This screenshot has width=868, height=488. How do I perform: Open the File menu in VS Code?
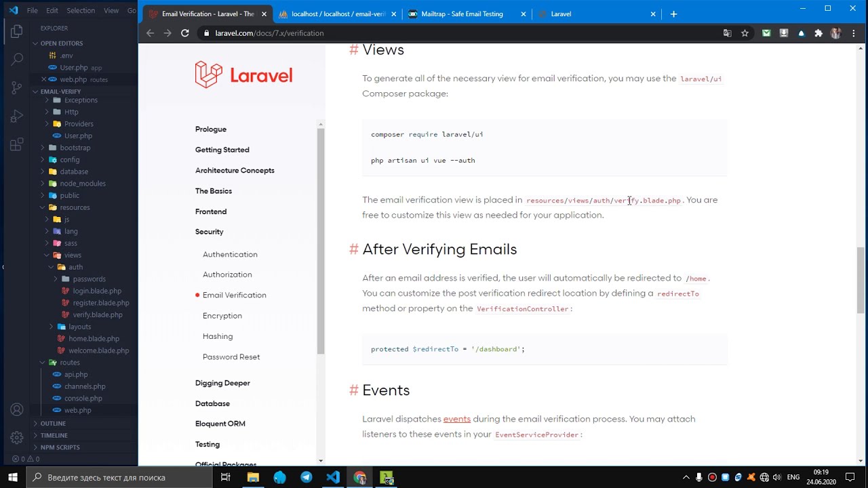32,10
